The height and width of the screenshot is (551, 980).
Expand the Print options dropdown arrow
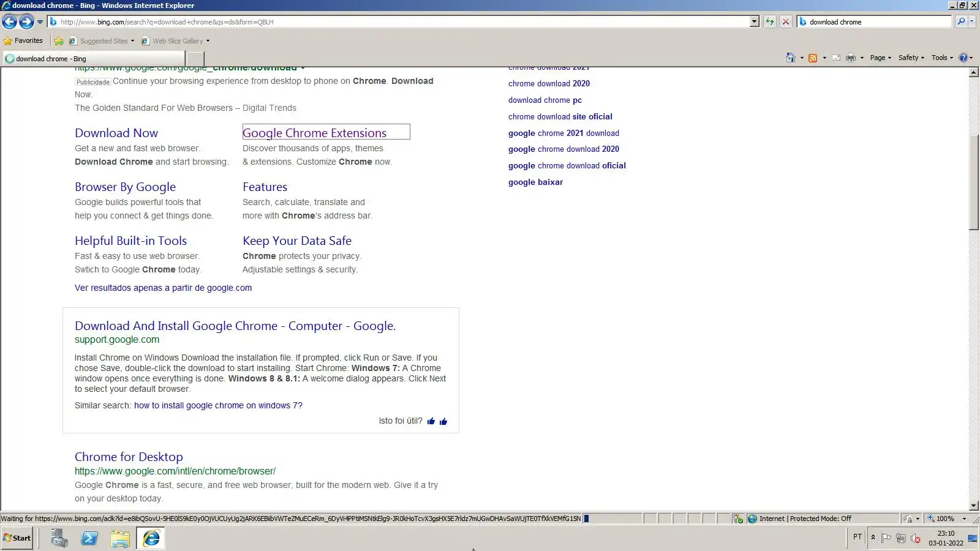(862, 58)
